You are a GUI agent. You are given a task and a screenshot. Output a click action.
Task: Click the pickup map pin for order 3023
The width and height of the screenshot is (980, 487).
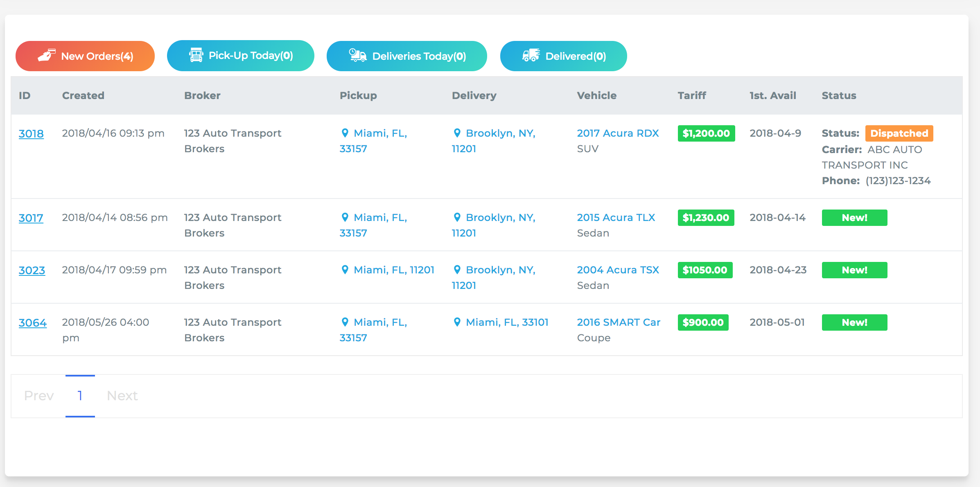pos(345,270)
